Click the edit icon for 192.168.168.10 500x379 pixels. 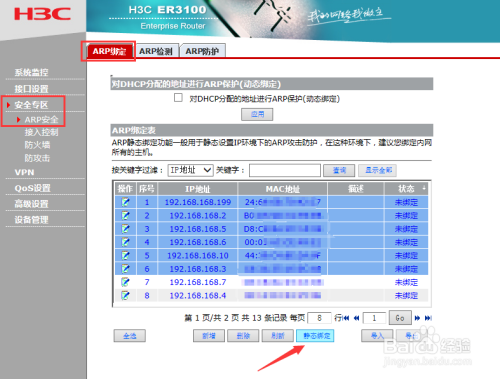click(x=125, y=255)
